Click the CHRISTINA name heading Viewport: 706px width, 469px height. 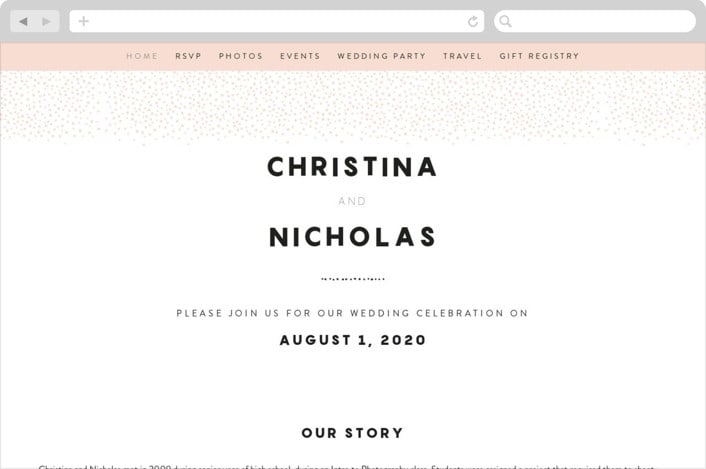[352, 167]
